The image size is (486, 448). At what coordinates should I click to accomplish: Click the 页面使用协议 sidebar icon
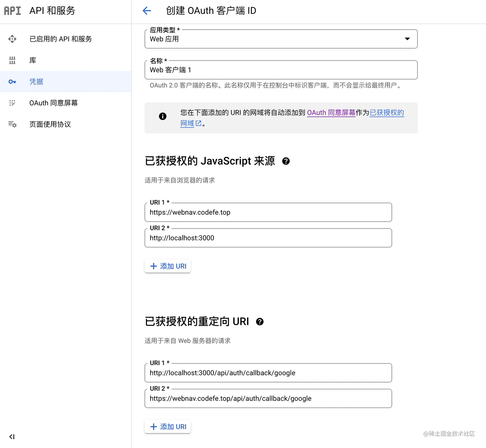(12, 124)
